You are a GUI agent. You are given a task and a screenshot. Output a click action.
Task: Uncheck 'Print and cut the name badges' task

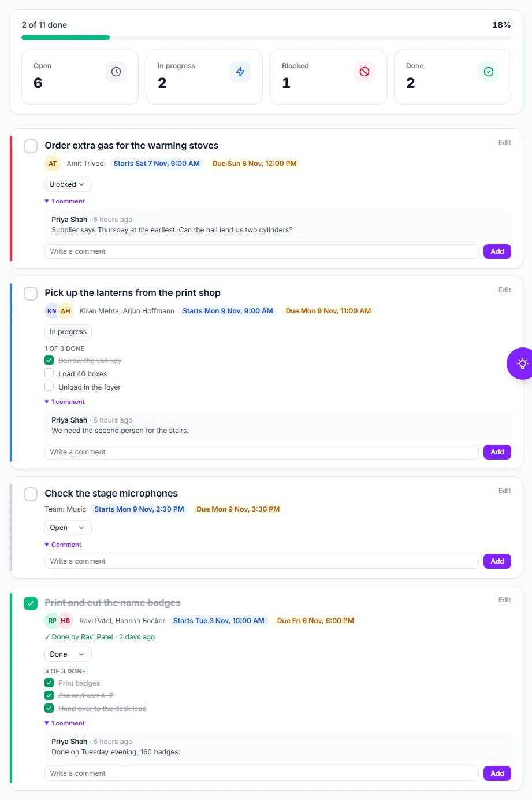coord(31,603)
